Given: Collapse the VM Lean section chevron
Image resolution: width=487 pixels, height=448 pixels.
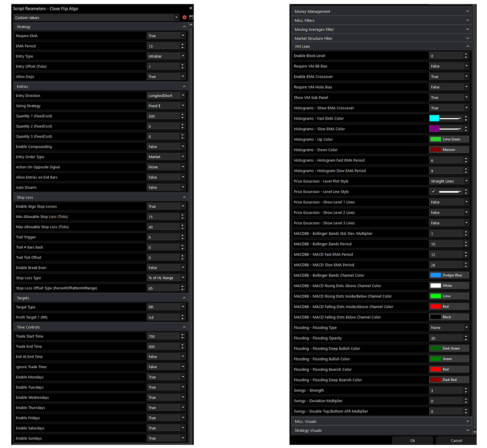Looking at the screenshot, I should click(x=468, y=46).
